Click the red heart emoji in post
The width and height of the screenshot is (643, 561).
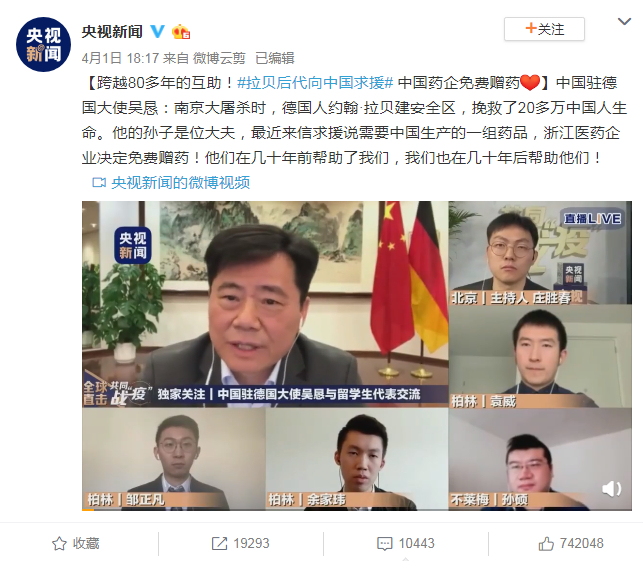(530, 83)
